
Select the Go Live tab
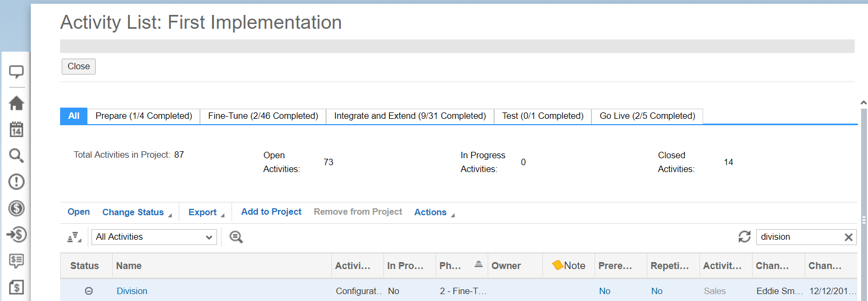(647, 116)
